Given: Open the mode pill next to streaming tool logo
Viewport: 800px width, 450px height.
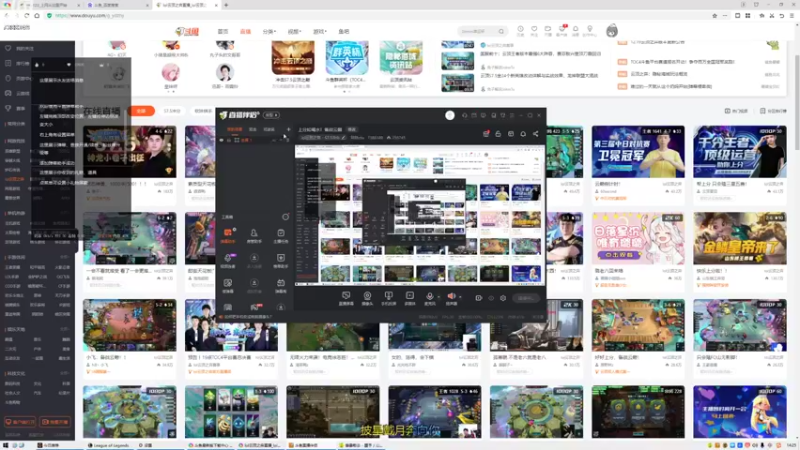Looking at the screenshot, I should tap(271, 115).
